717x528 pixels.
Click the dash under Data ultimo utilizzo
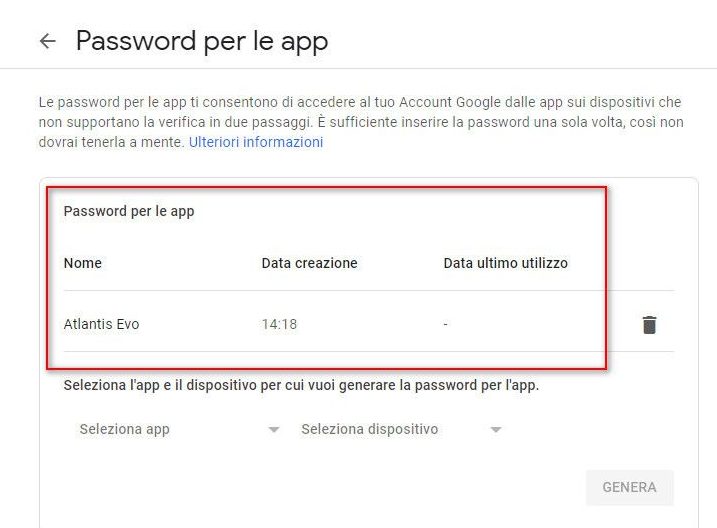(x=446, y=324)
